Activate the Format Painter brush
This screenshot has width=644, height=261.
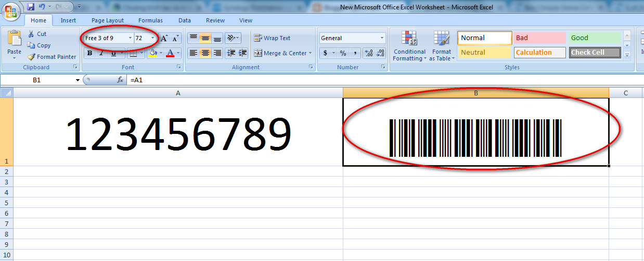pos(51,57)
